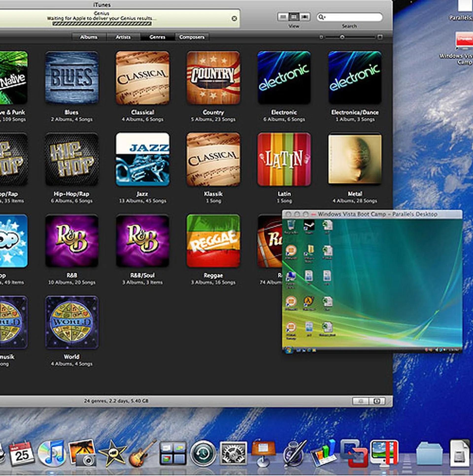Click the large artwork size icon
This screenshot has height=476, width=473.
point(380,37)
